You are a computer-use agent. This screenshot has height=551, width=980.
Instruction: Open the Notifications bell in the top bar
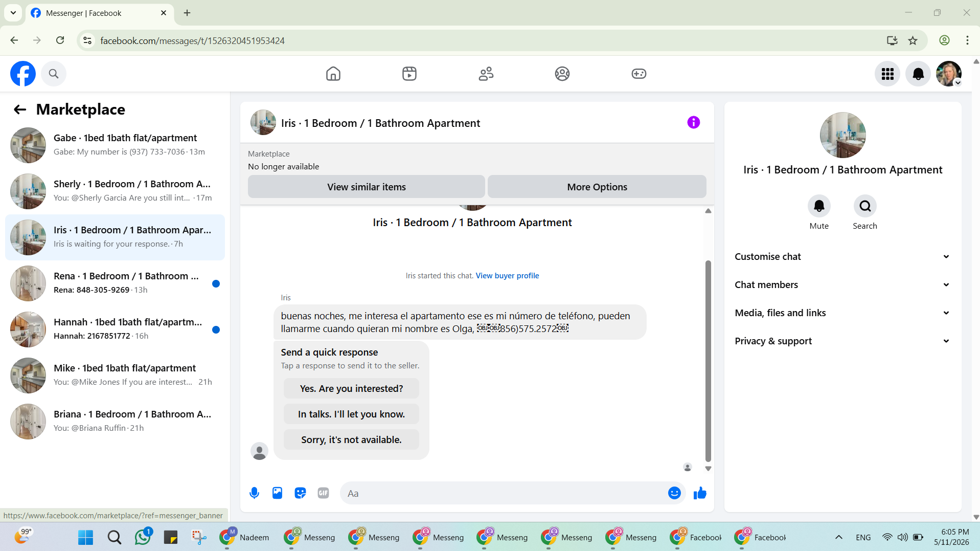coord(918,74)
